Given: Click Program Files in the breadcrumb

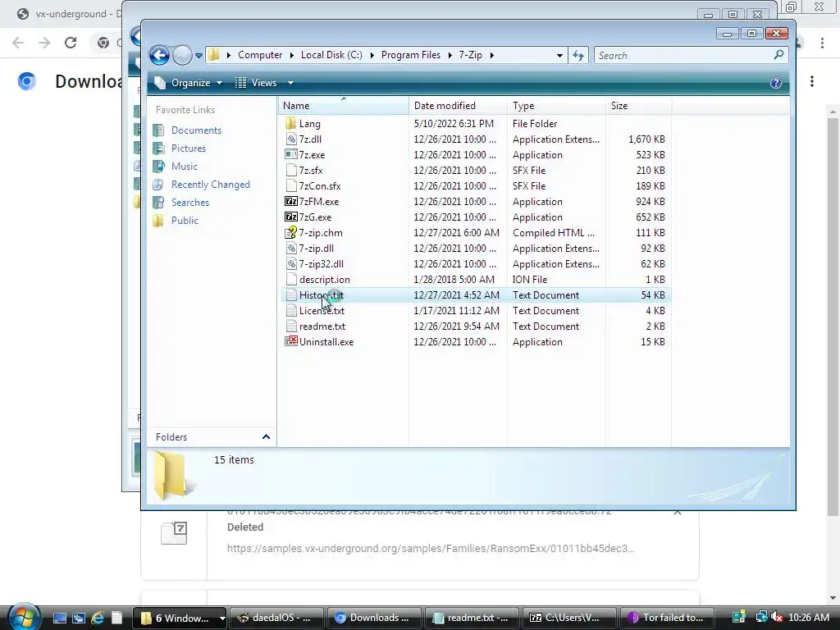Looking at the screenshot, I should (x=411, y=55).
